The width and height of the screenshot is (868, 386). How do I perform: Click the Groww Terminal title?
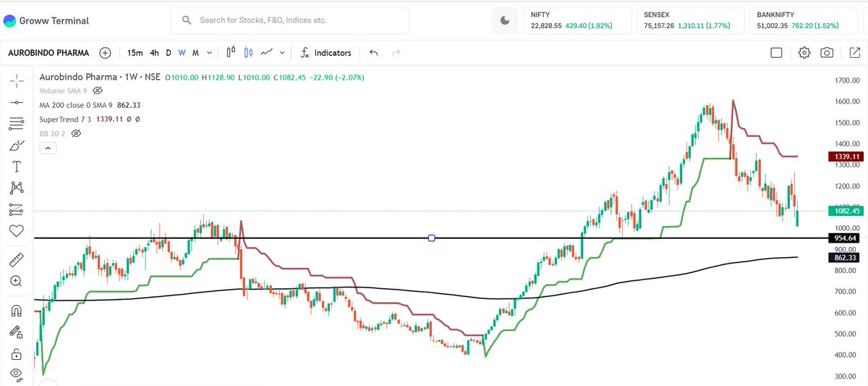[x=56, y=20]
